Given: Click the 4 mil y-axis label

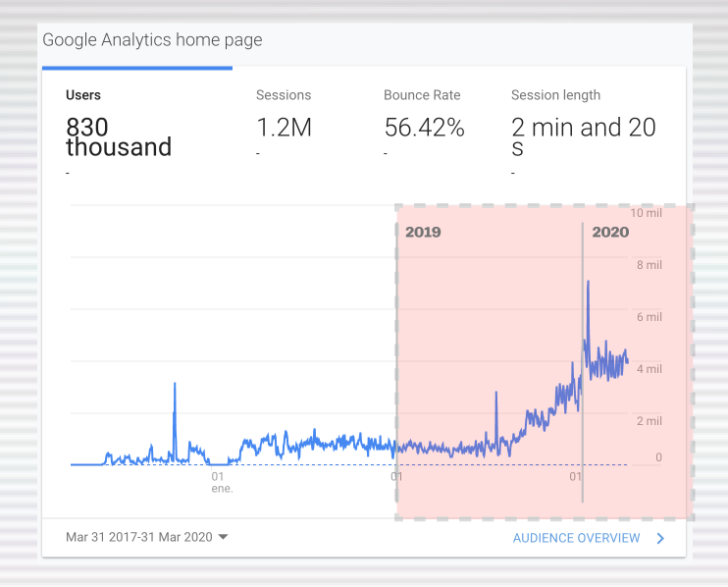Looking at the screenshot, I should pyautogui.click(x=649, y=369).
